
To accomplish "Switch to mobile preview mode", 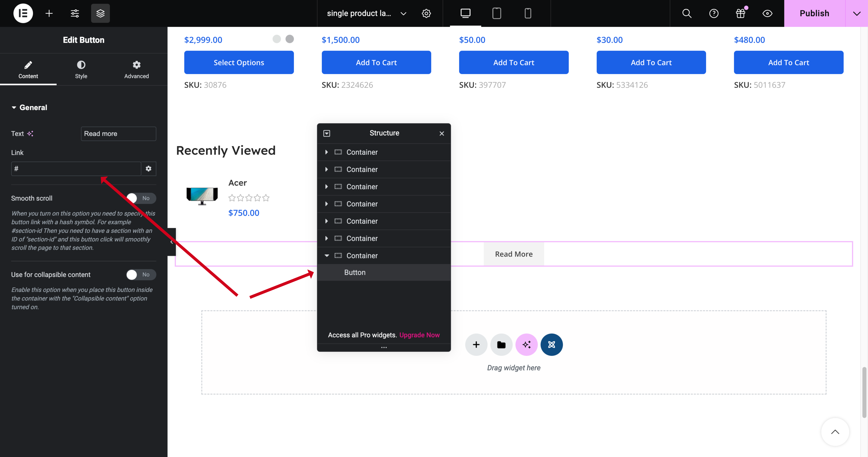I will click(x=528, y=13).
